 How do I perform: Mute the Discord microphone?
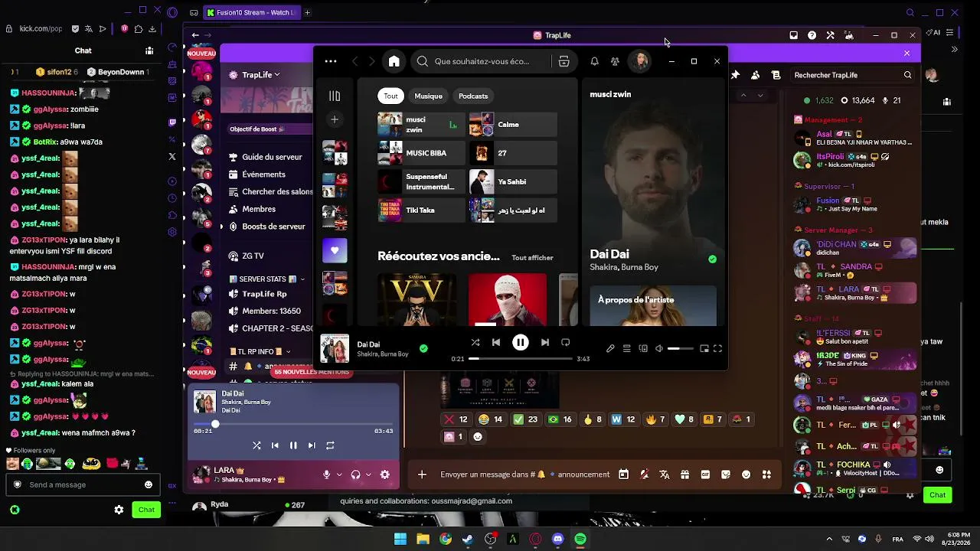point(326,474)
